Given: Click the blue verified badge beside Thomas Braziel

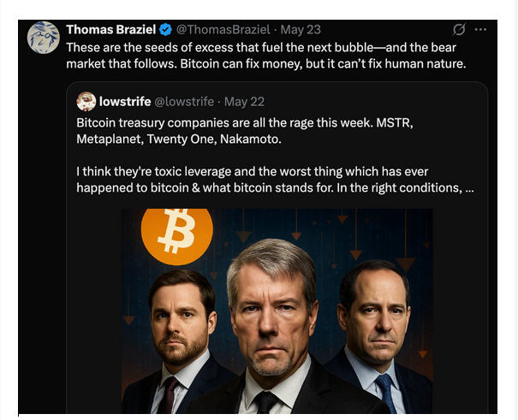Looking at the screenshot, I should (164, 30).
